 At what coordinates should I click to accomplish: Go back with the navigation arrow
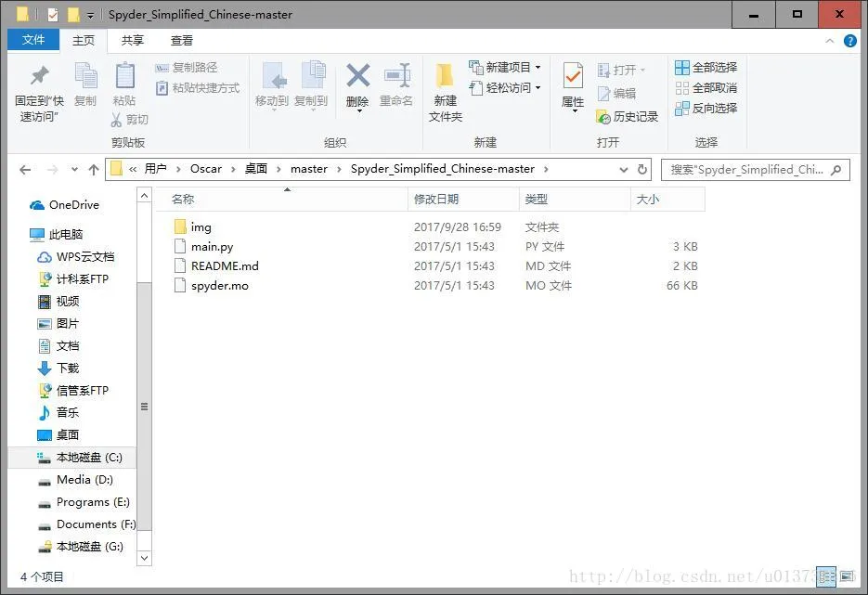(x=25, y=170)
